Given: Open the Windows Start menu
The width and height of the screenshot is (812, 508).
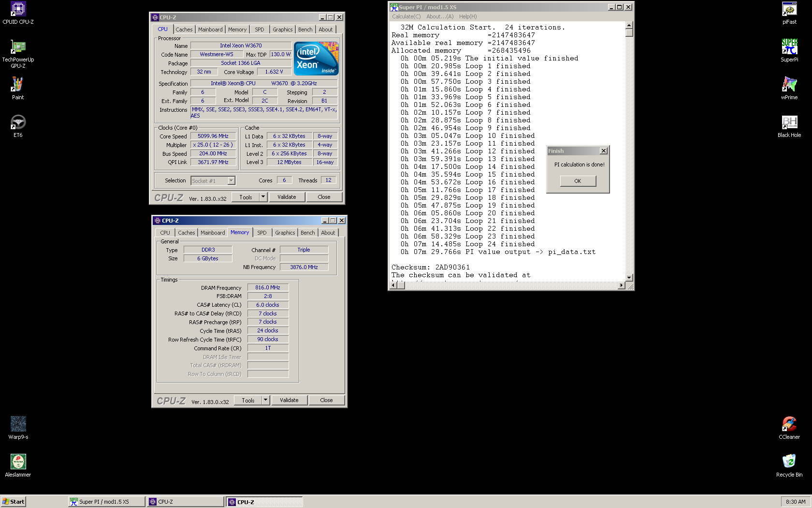Looking at the screenshot, I should pos(13,502).
